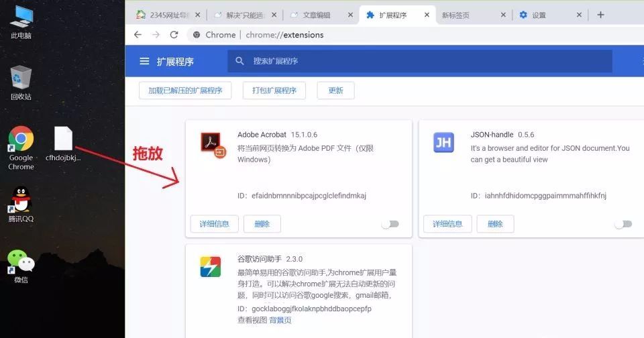Click the search magnifier icon
The width and height of the screenshot is (644, 338).
coord(240,61)
